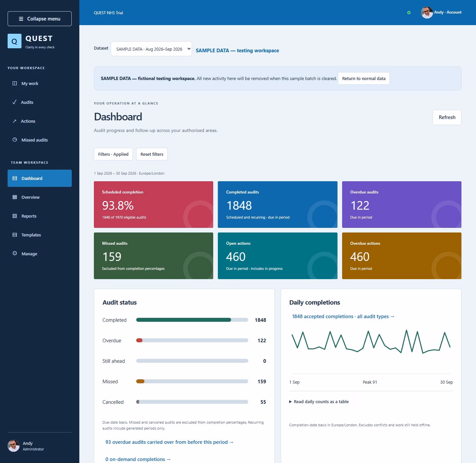Click the Missed audits clock icon
The image size is (476, 463).
[15, 140]
